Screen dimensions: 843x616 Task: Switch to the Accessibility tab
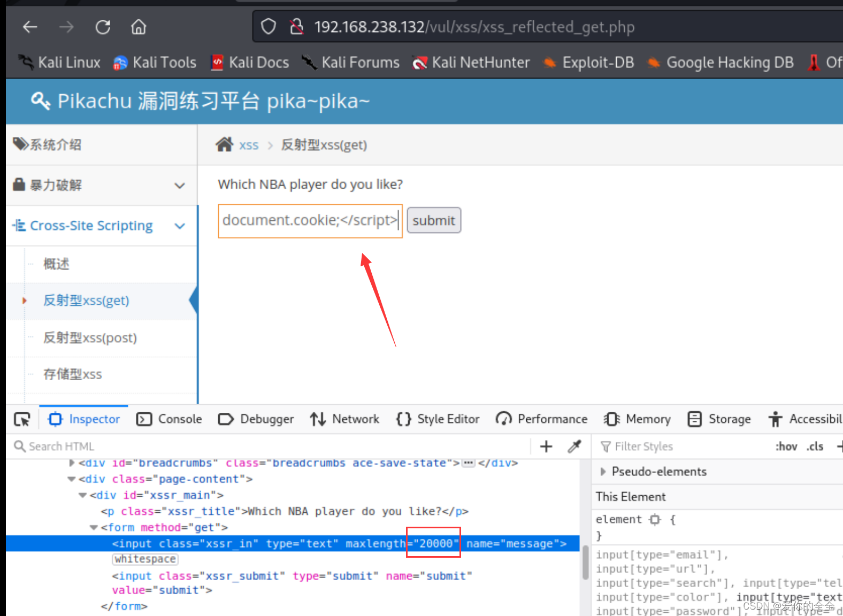805,419
